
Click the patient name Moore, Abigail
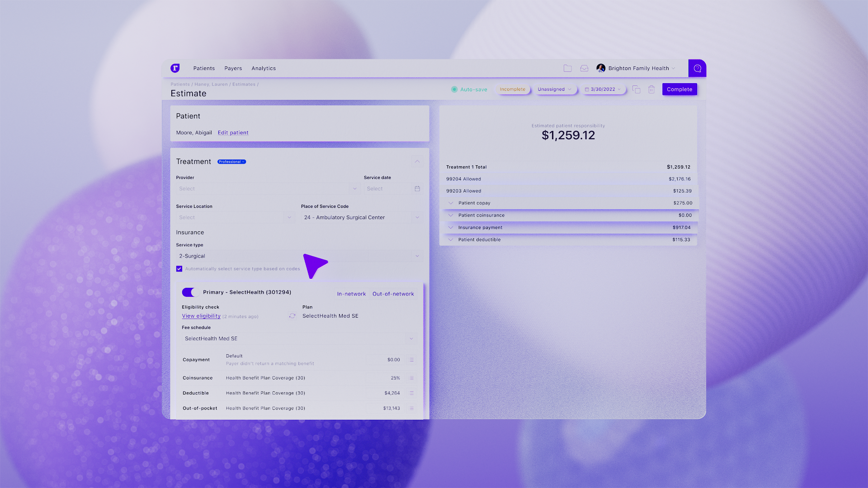(194, 133)
